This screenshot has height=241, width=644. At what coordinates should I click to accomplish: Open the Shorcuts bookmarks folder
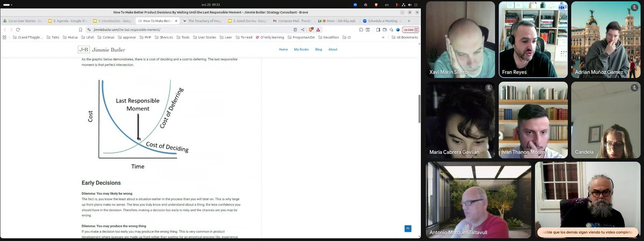click(163, 38)
